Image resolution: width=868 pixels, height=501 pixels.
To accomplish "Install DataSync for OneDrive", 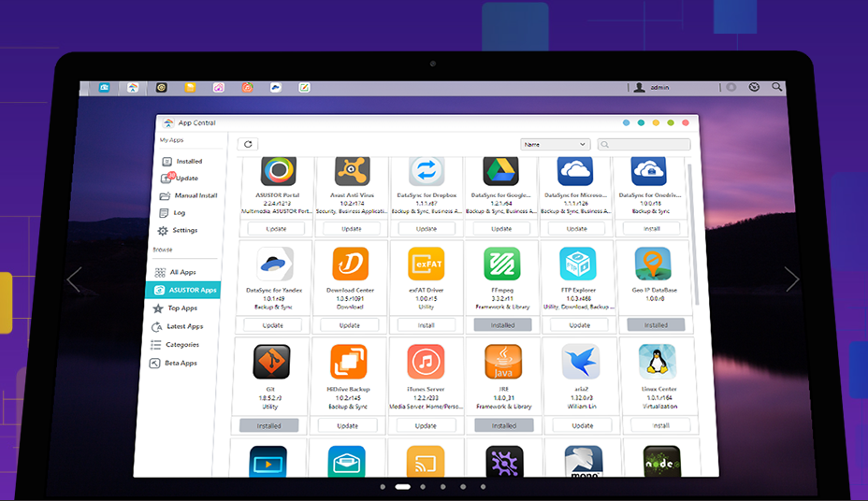I will point(652,228).
